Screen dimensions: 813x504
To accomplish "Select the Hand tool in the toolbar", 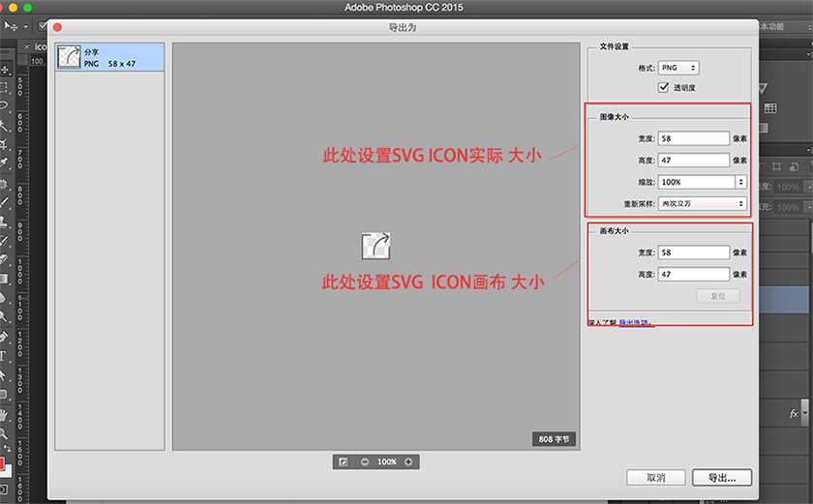I will click(5, 415).
